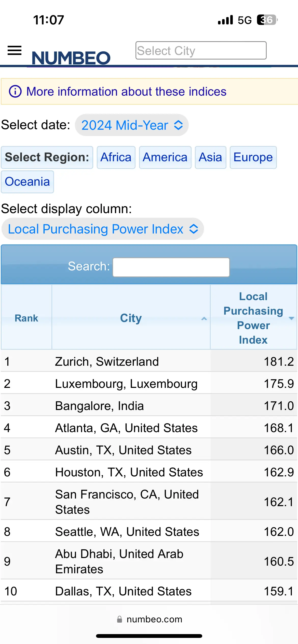This screenshot has height=644, width=298.
Task: Select the America region tab
Action: pos(165,157)
